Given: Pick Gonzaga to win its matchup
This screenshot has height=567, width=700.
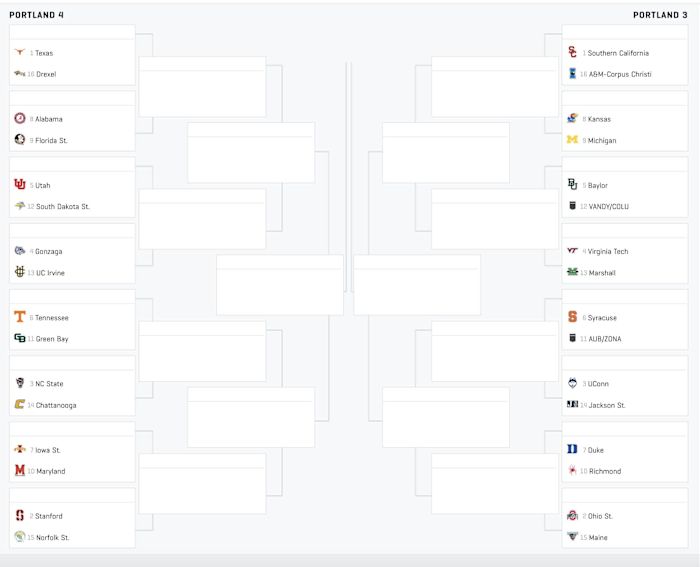Looking at the screenshot, I should click(48, 251).
